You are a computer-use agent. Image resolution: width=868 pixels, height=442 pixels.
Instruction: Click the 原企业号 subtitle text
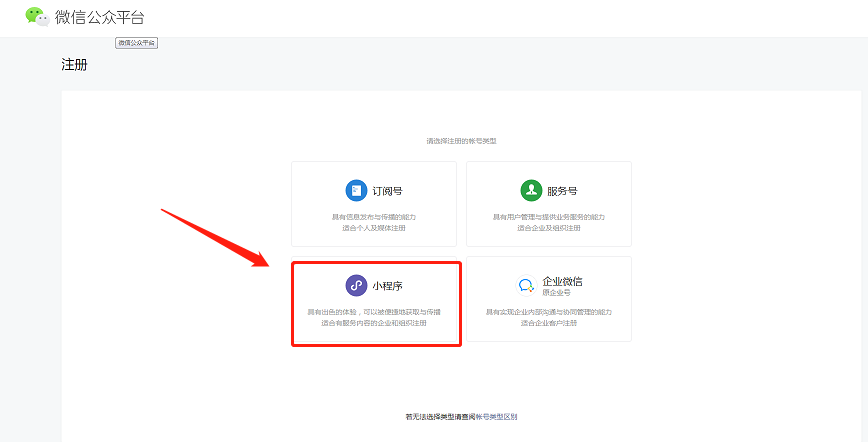[556, 292]
